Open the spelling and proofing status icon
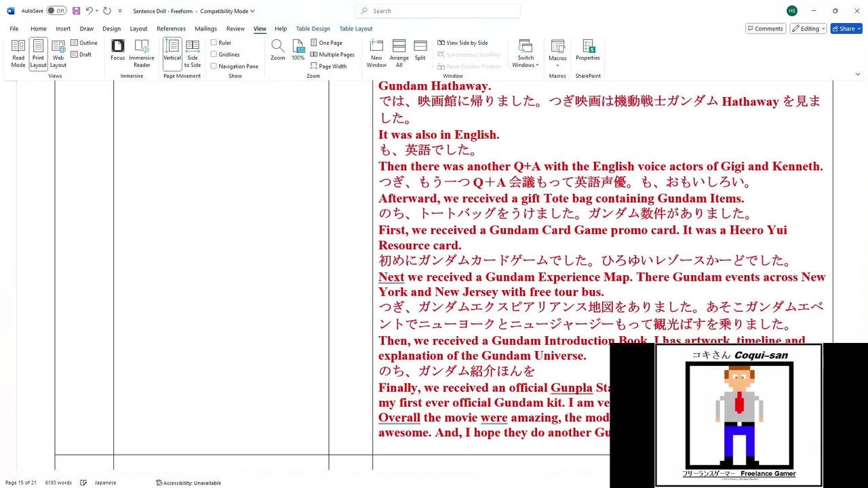The width and height of the screenshot is (868, 488). click(x=83, y=483)
